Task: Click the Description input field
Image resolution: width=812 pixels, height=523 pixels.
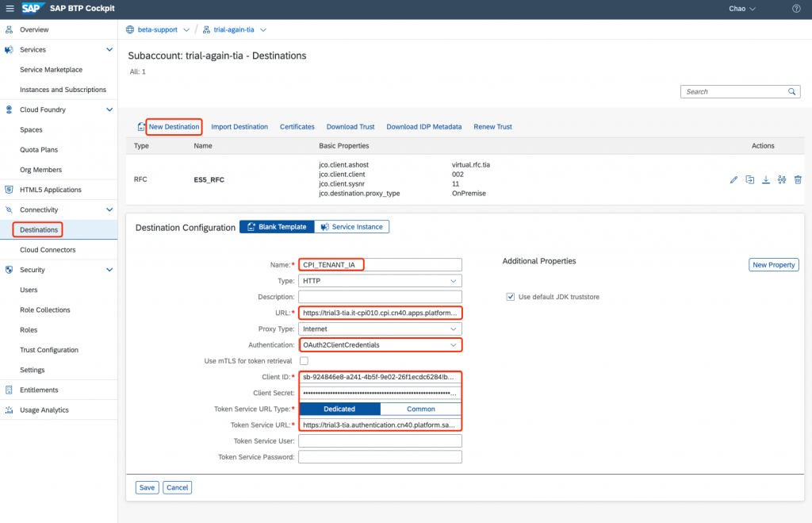Action: coord(380,297)
